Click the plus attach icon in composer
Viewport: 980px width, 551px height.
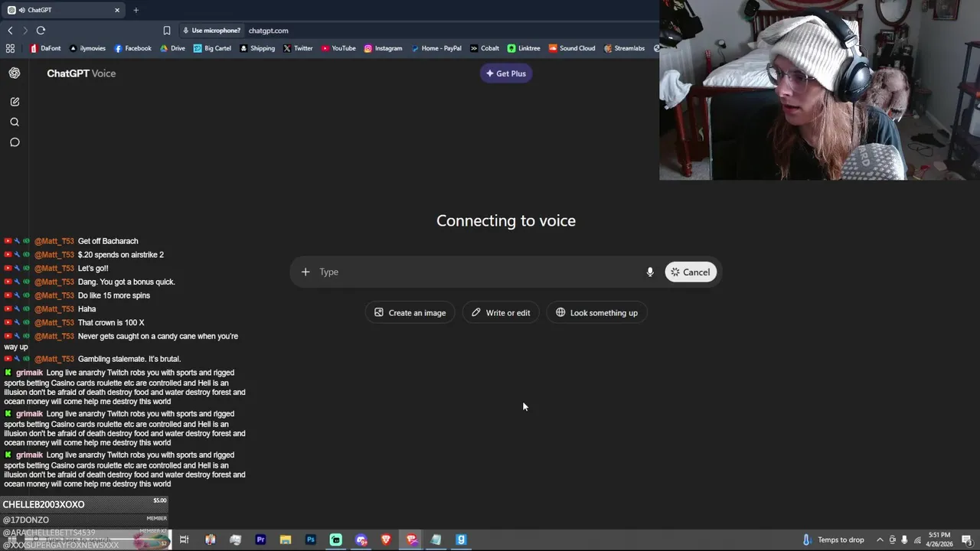tap(305, 272)
